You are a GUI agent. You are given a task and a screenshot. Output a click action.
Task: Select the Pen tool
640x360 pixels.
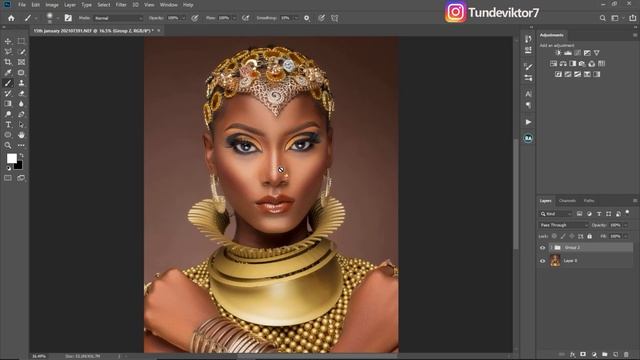pyautogui.click(x=21, y=114)
